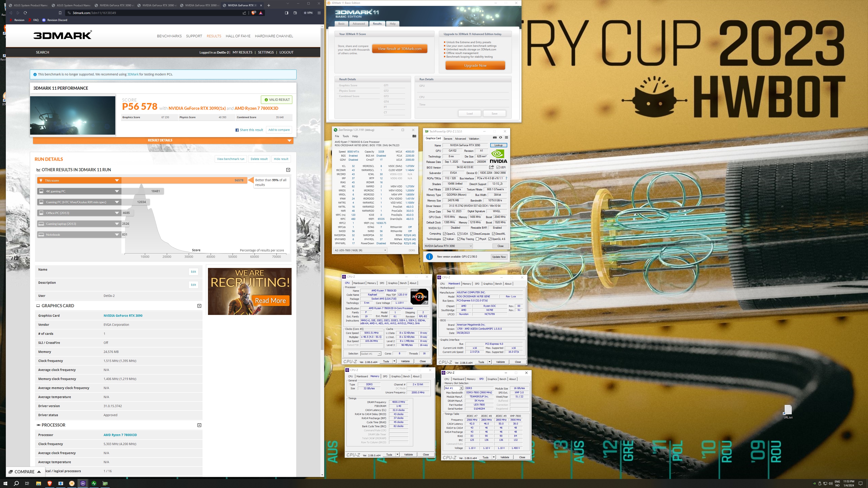Click the benchmark result thumbnail image
Viewport: 868px width, 488px height.
pyautogui.click(x=73, y=115)
